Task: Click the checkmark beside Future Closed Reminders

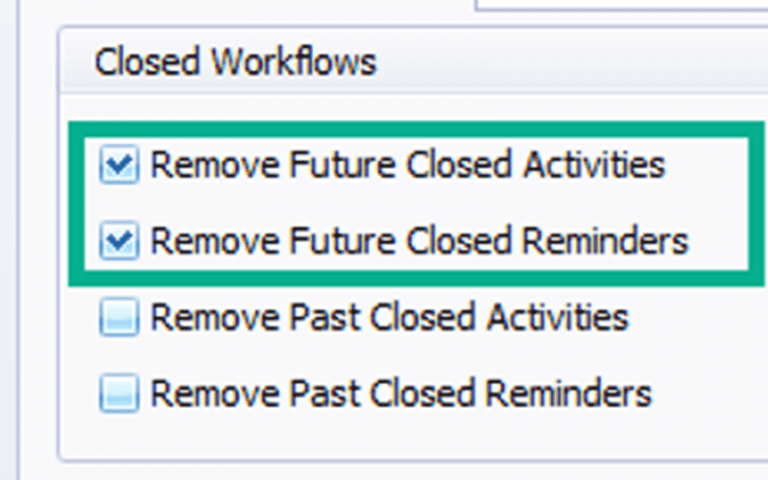Action: (x=119, y=241)
